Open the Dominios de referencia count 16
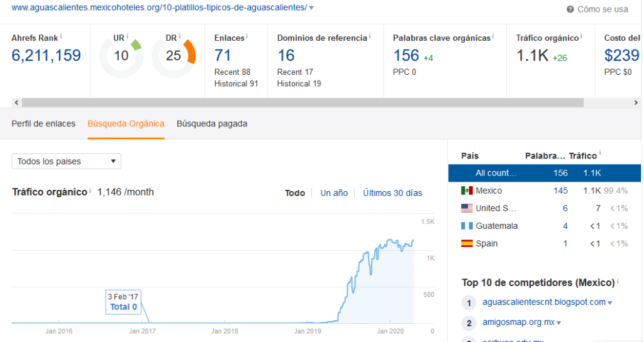 286,55
